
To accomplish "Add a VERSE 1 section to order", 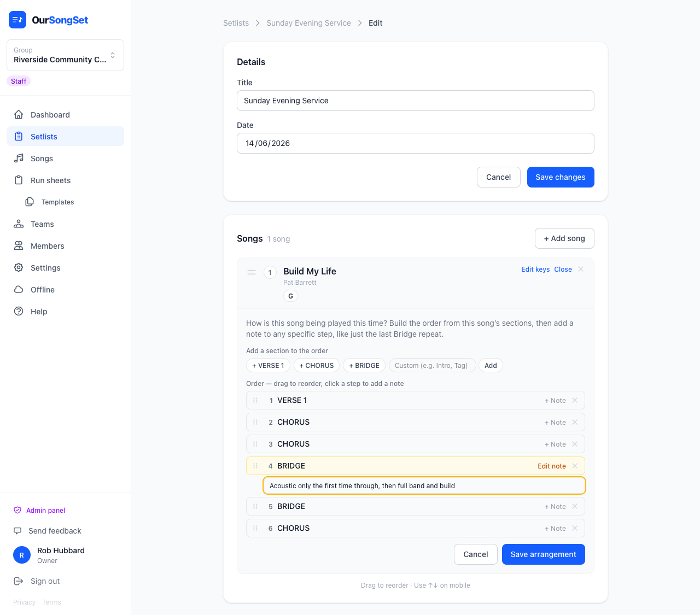I will click(268, 366).
